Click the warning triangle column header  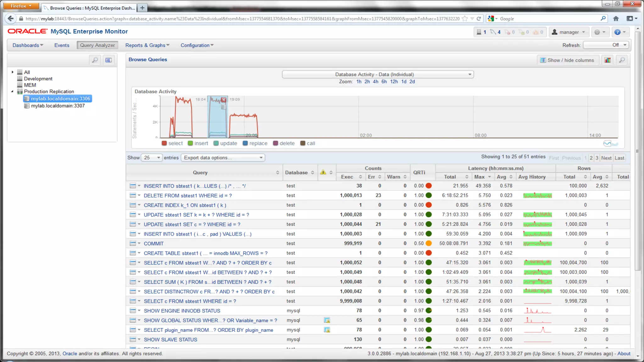click(x=323, y=172)
